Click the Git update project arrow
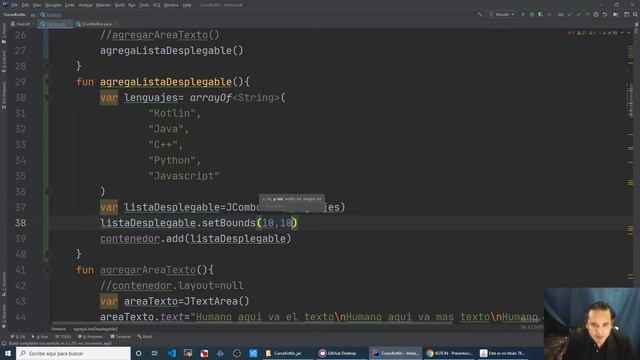640x360 pixels. tap(570, 15)
